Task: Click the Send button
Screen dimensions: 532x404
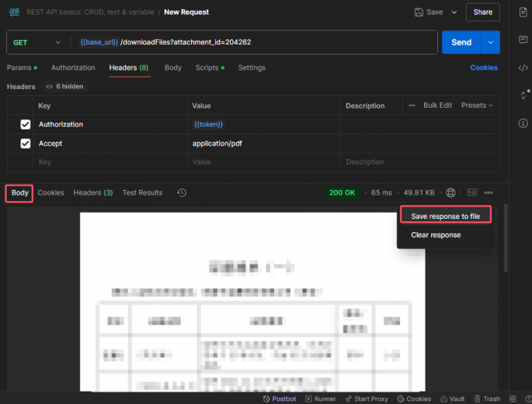Action: click(462, 42)
